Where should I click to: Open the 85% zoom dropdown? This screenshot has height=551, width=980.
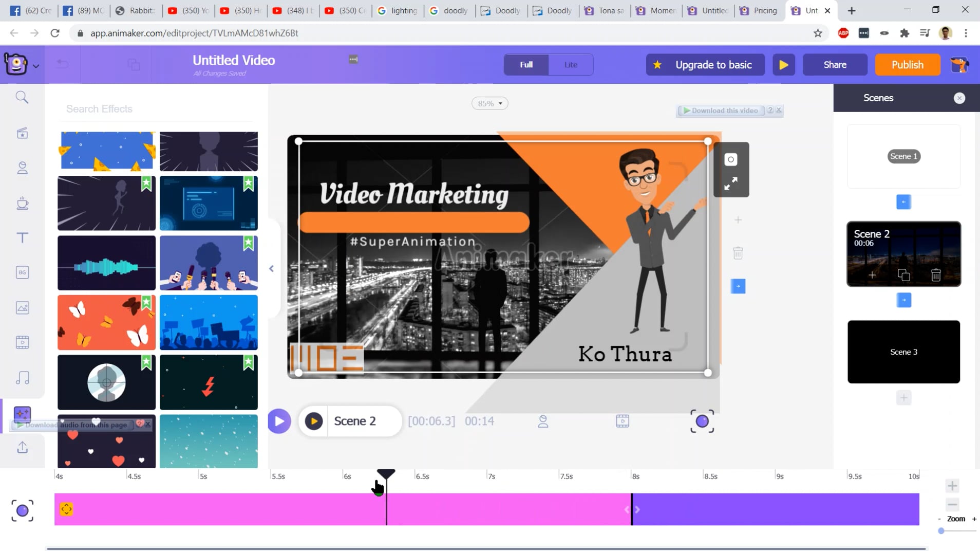pyautogui.click(x=489, y=103)
